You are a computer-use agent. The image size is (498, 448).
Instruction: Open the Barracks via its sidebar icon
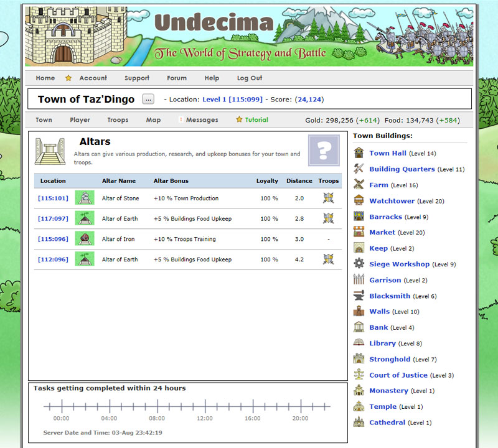click(x=359, y=217)
